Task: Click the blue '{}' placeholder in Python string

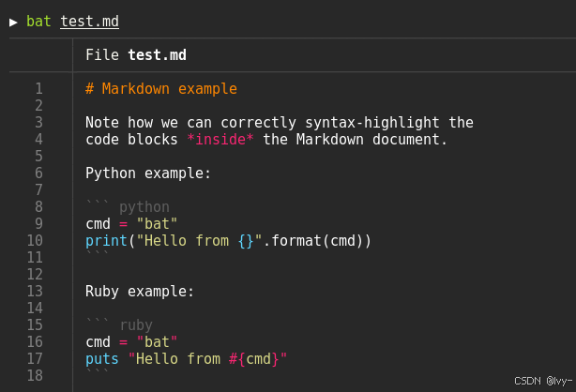Action: click(x=246, y=241)
